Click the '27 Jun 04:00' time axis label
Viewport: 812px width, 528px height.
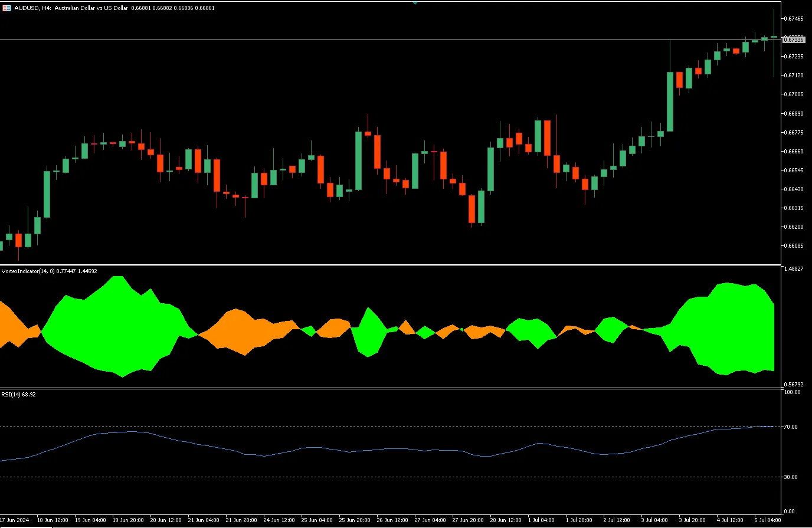(x=430, y=520)
